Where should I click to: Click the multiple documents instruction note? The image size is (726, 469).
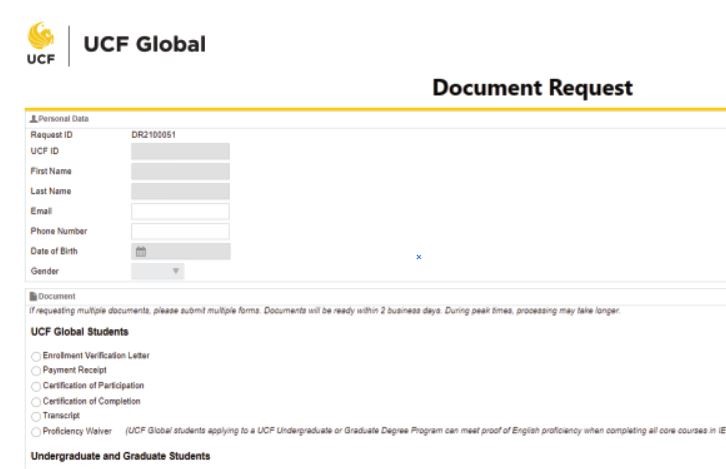click(324, 311)
